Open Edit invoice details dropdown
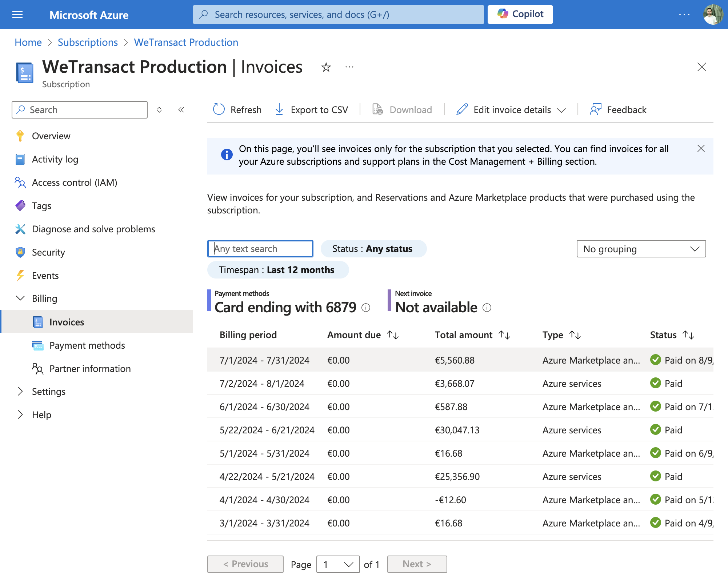 [511, 109]
